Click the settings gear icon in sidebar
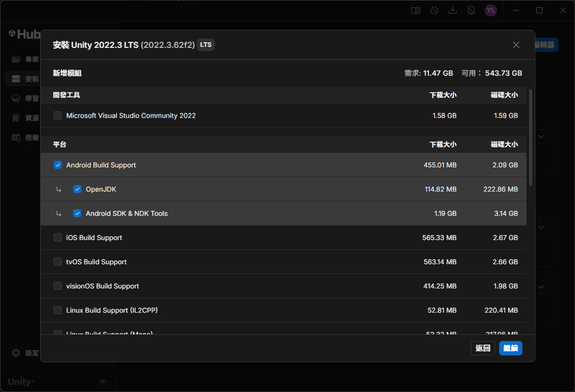 click(16, 353)
